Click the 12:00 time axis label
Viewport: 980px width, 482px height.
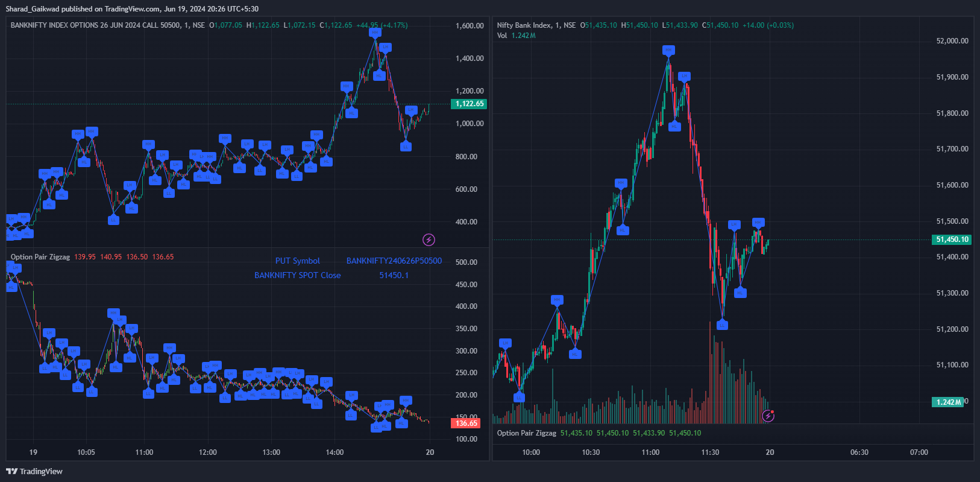pos(208,452)
